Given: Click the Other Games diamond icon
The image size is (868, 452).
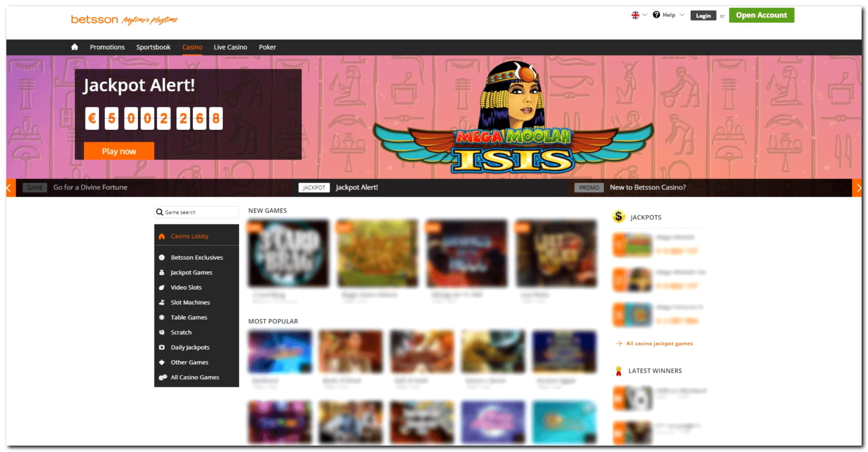Looking at the screenshot, I should click(162, 362).
